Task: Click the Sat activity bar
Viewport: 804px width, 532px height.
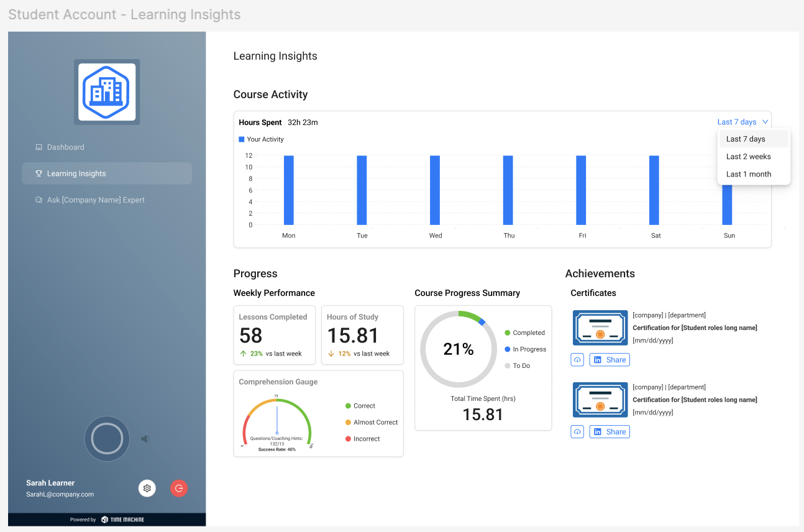Action: pyautogui.click(x=654, y=190)
